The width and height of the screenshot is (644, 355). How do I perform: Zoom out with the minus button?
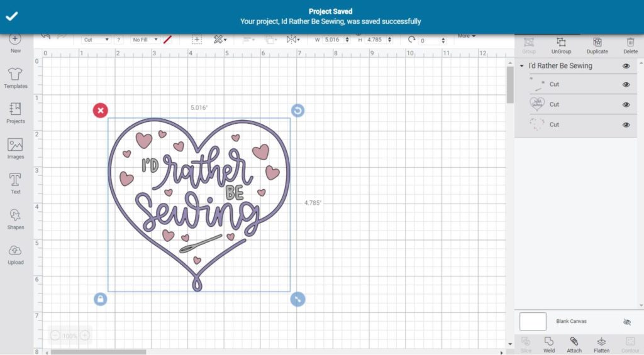click(x=55, y=336)
